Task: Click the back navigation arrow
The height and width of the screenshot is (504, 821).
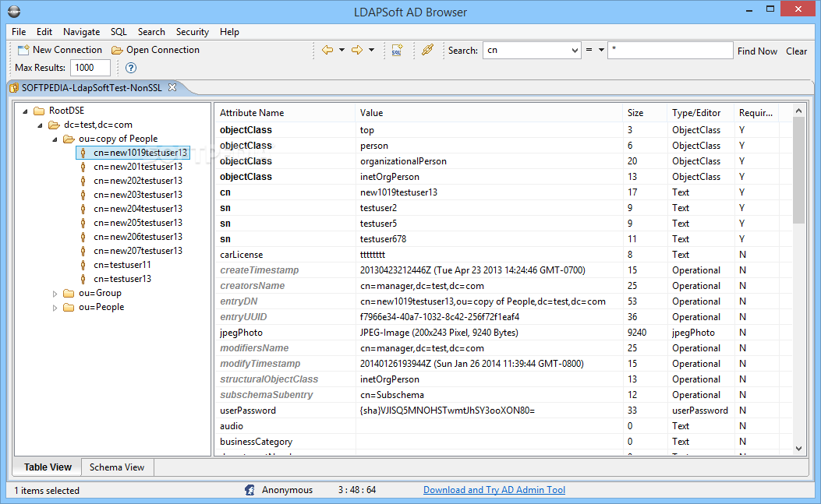Action: [x=327, y=50]
